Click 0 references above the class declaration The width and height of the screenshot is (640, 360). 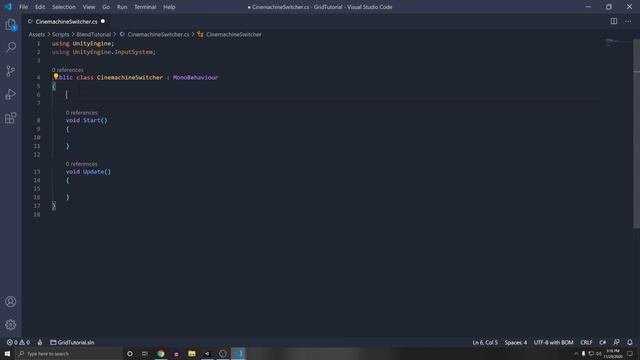coord(67,70)
